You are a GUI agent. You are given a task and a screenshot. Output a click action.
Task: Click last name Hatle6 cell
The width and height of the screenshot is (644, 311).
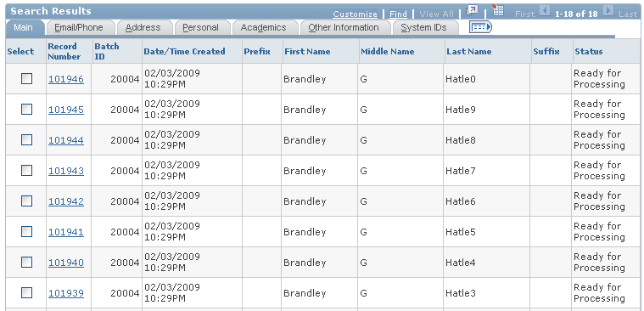click(x=461, y=201)
